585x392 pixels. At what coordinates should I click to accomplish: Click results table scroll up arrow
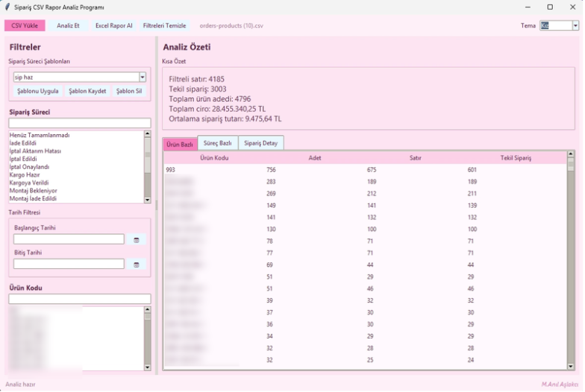pyautogui.click(x=570, y=154)
